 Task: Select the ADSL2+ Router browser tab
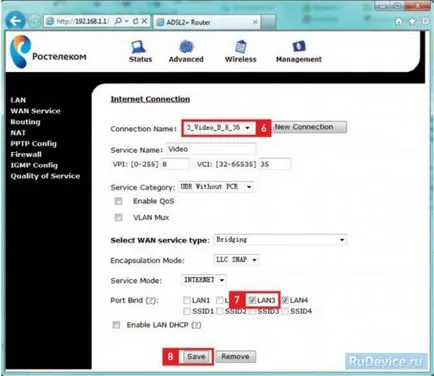coord(207,22)
